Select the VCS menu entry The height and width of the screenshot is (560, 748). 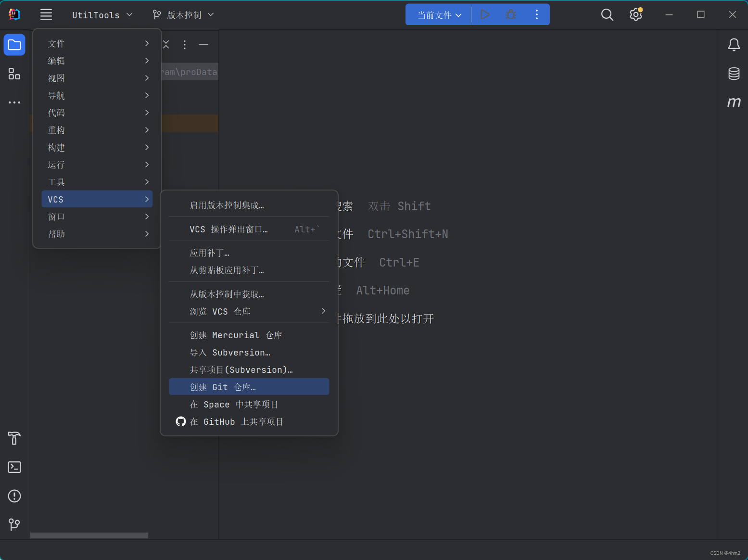pyautogui.click(x=97, y=199)
